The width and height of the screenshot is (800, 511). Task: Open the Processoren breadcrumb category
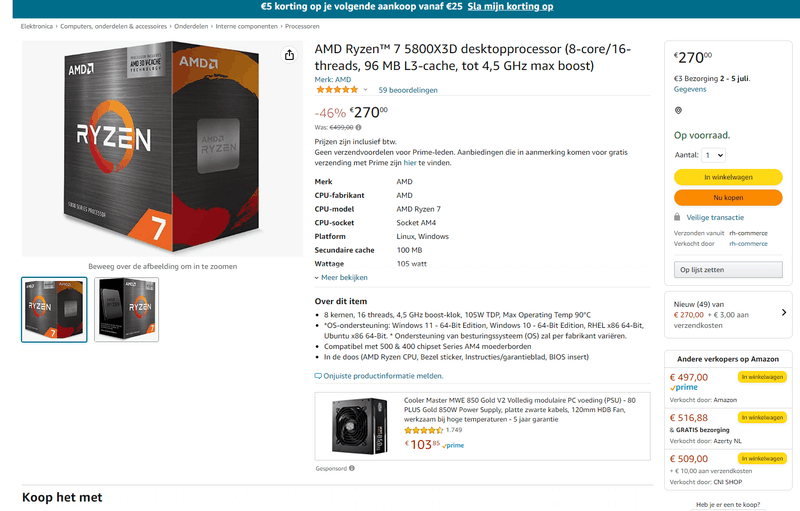pyautogui.click(x=302, y=26)
